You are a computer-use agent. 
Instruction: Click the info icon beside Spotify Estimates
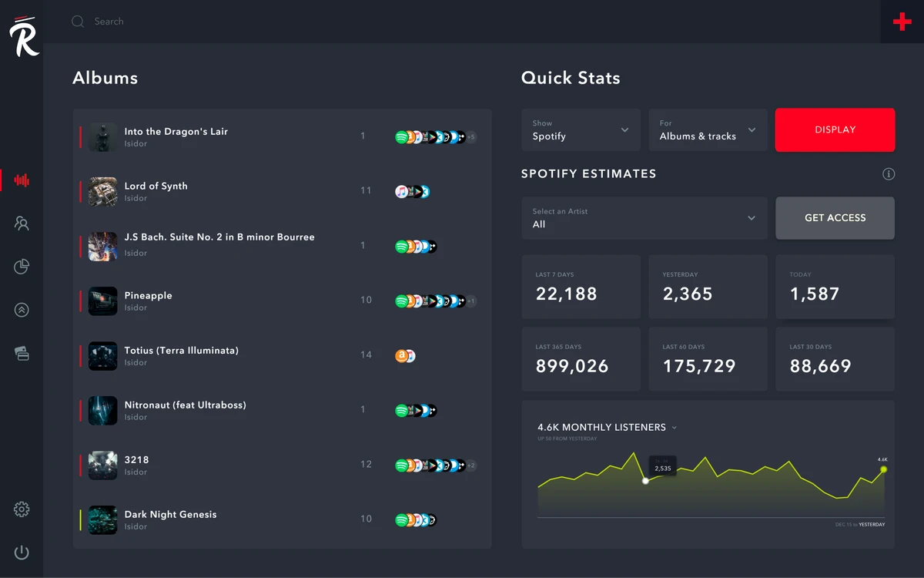(x=889, y=174)
